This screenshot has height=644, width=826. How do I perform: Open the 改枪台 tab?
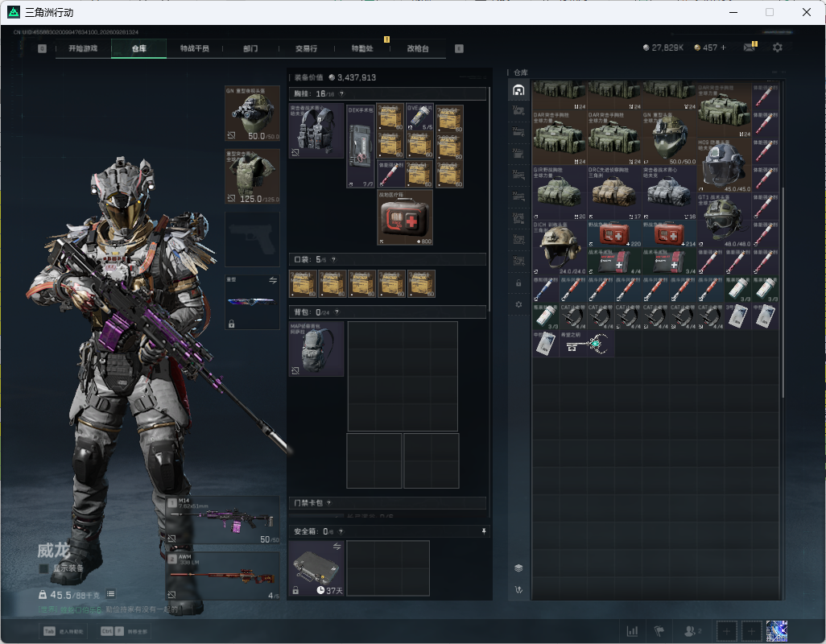click(418, 48)
